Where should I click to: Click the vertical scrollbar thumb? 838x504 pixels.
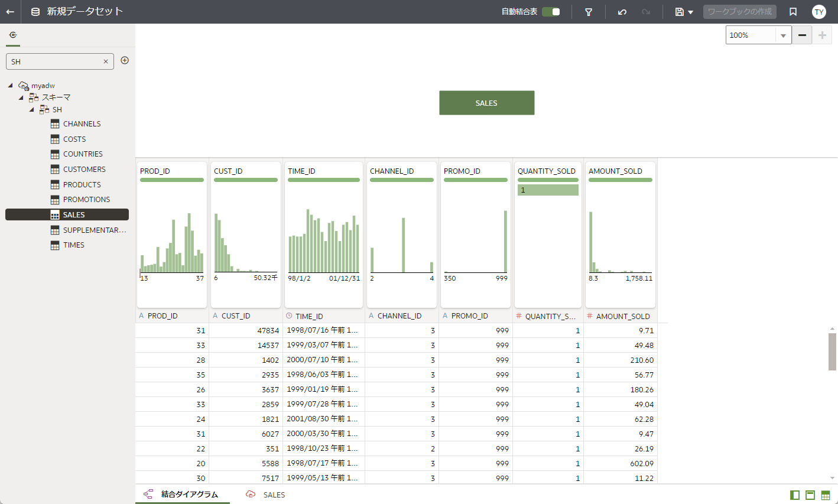pyautogui.click(x=832, y=352)
